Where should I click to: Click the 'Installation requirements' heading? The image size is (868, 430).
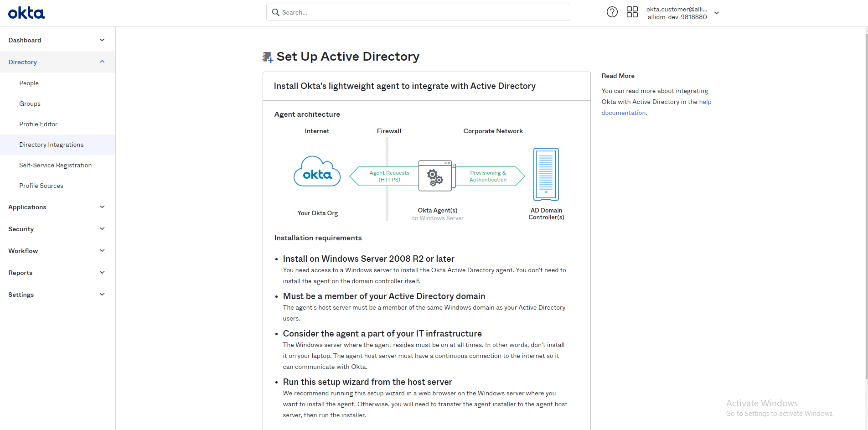[318, 238]
